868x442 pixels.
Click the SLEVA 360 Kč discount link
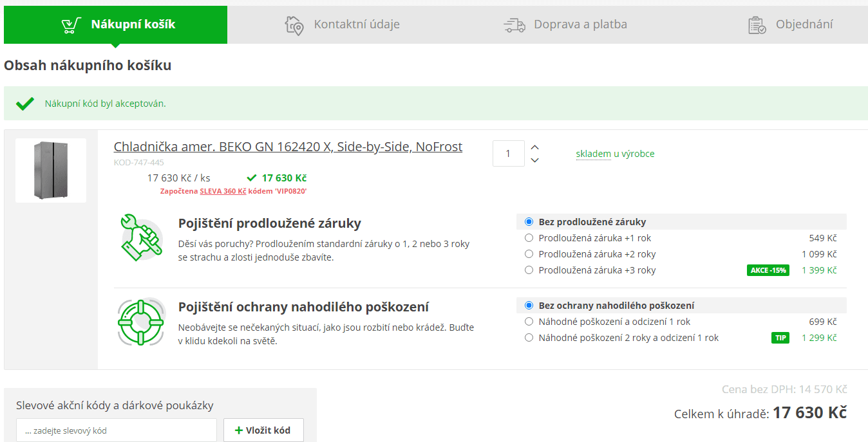tap(223, 191)
